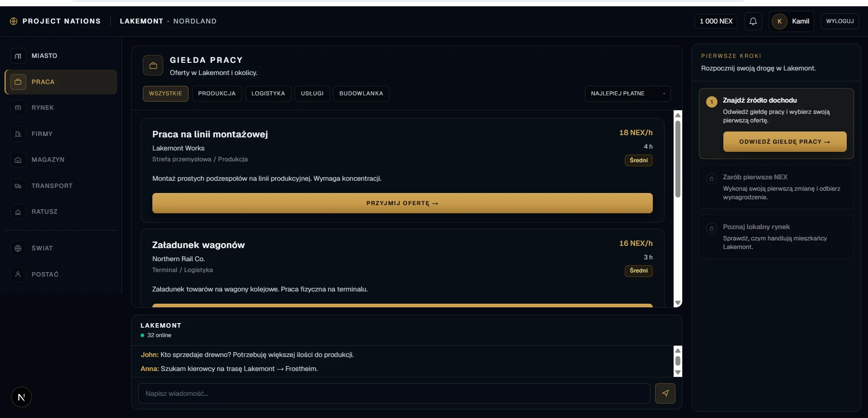Go to the Transport section

61,186
